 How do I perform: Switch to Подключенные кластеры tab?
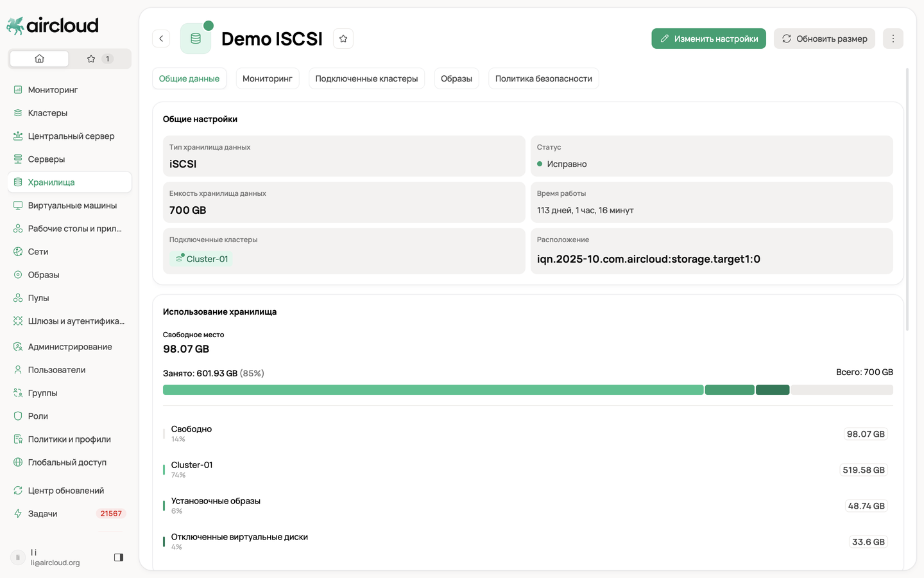[x=366, y=78]
